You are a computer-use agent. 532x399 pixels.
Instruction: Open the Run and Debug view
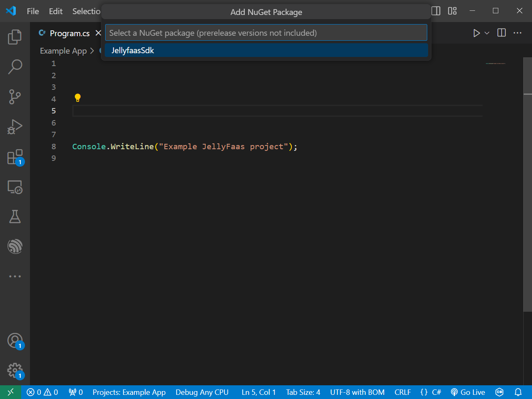(x=15, y=127)
